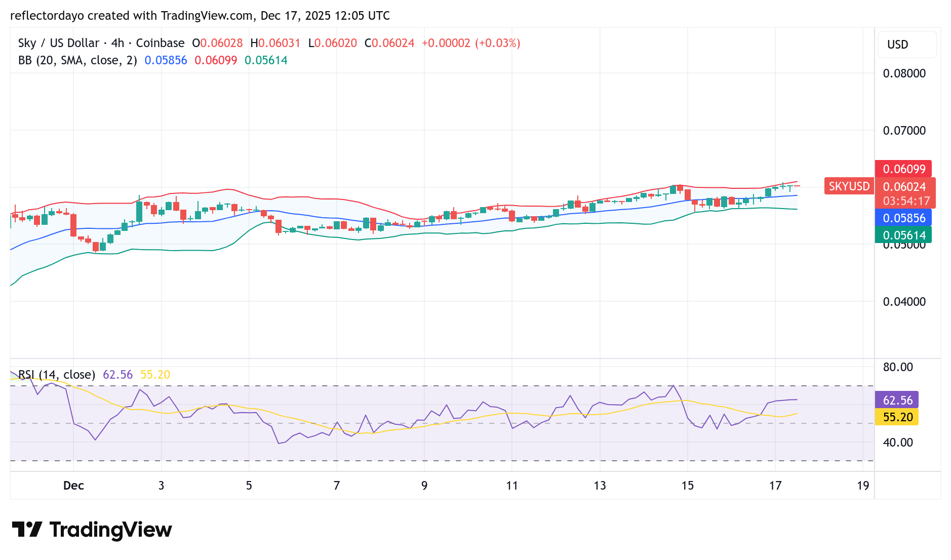Image resolution: width=951 pixels, height=560 pixels.
Task: Click the 0.06024 current price label
Action: pos(904,186)
